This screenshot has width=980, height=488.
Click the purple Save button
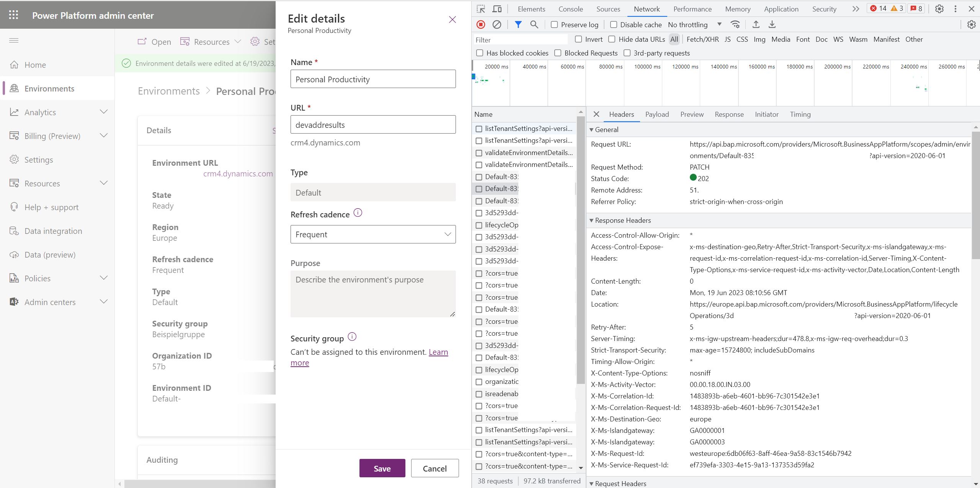click(x=382, y=468)
